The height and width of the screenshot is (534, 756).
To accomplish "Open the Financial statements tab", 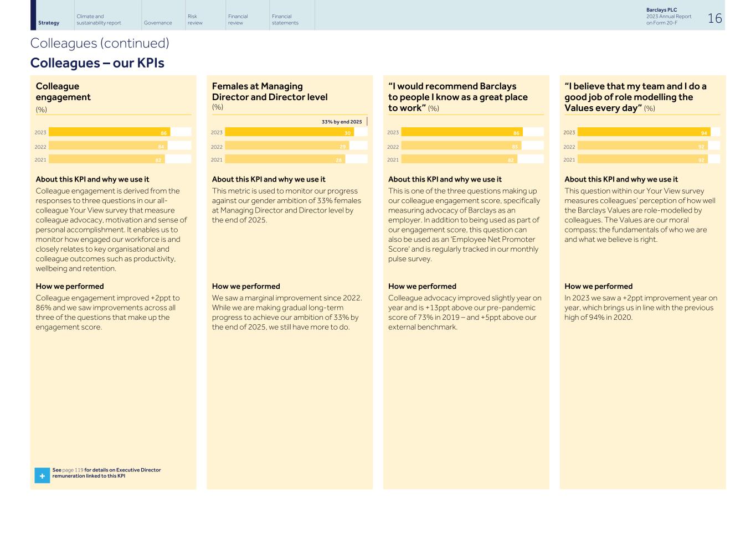I will click(285, 20).
